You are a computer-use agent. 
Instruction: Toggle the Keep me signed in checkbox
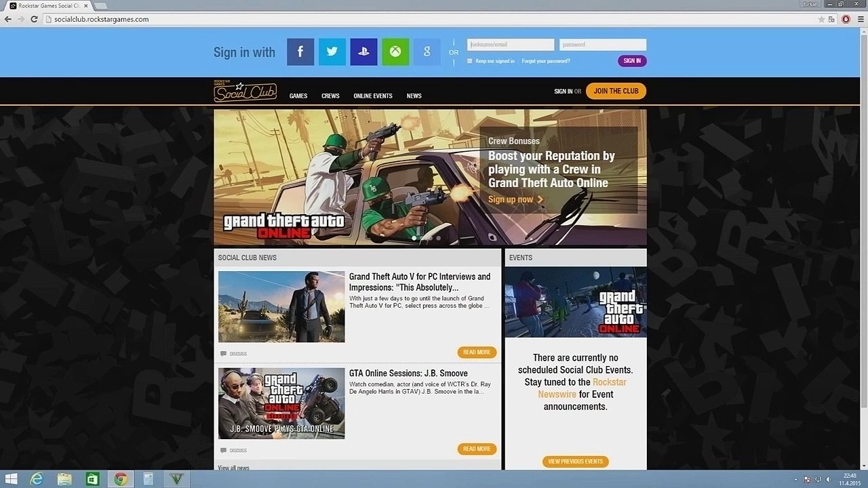pos(469,61)
